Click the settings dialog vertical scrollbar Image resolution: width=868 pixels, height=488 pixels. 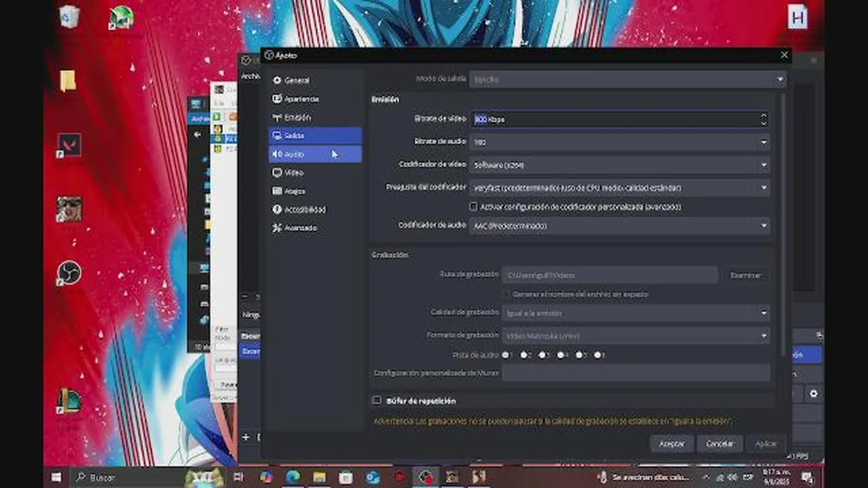click(783, 224)
